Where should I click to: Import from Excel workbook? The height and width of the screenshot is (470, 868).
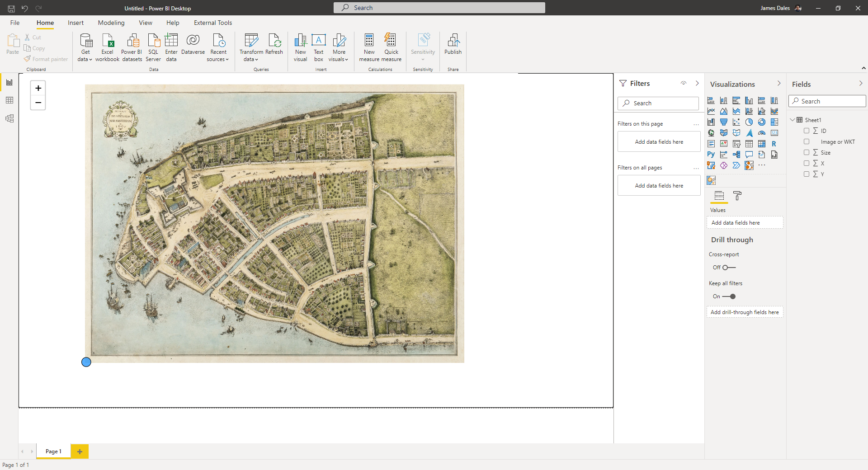[108, 47]
